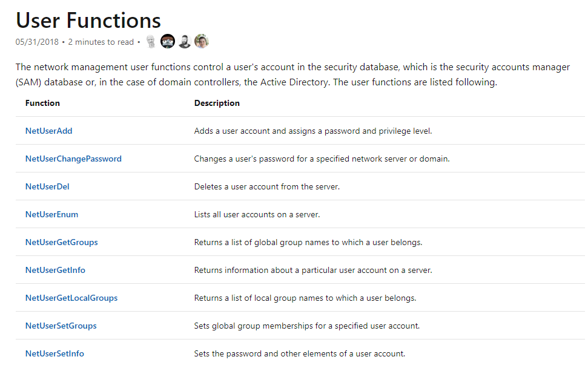Click the Function column header

coord(42,103)
